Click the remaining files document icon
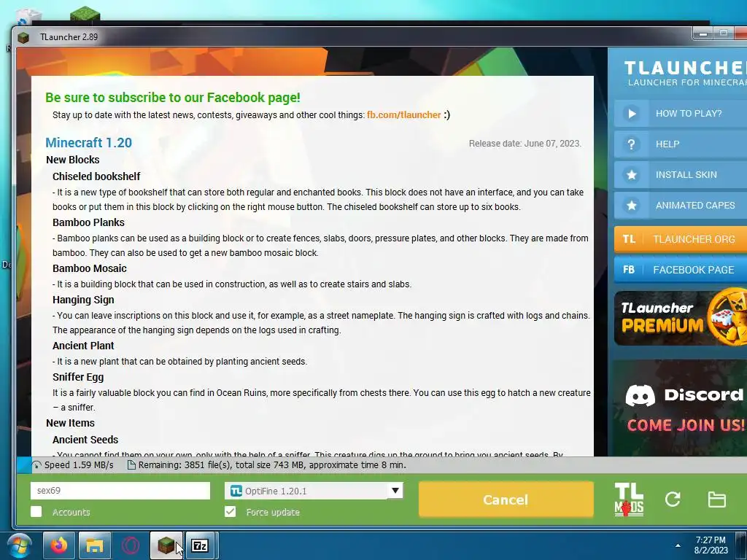Viewport: 747px width, 560px height. (131, 464)
